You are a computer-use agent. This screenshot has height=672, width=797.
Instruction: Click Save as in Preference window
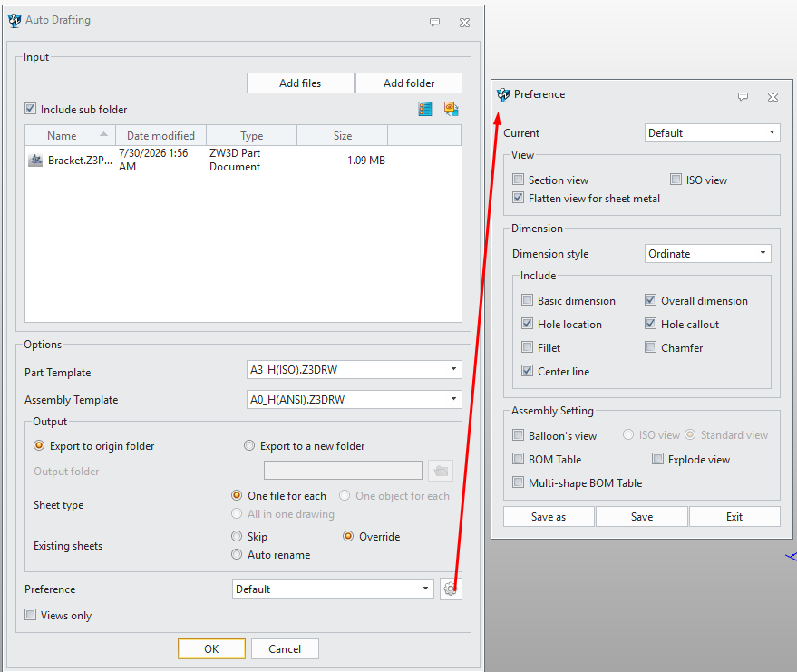pos(549,517)
